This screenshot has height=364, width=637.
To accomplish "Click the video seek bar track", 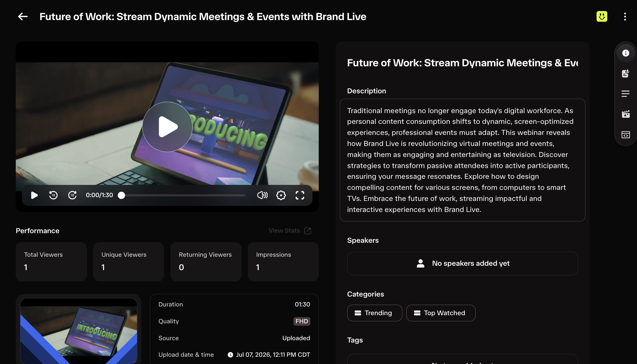I will [184, 195].
